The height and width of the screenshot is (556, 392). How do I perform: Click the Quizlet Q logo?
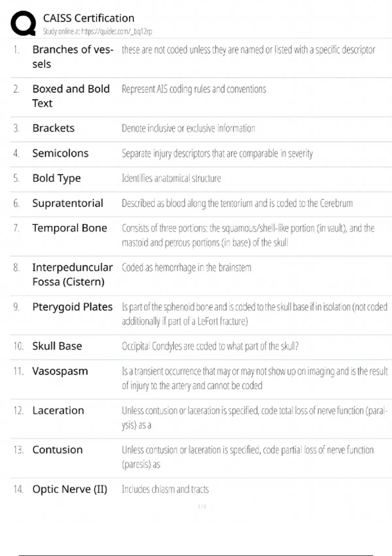(x=23, y=23)
